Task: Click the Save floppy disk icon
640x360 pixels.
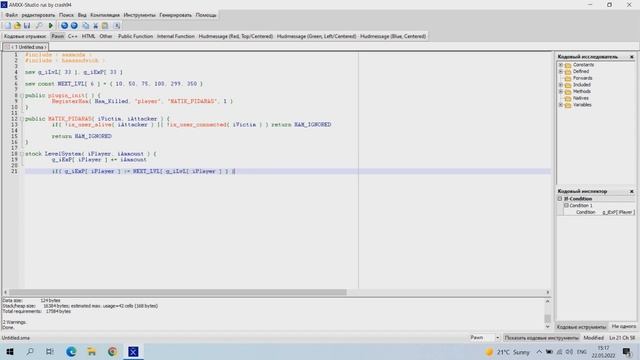Action: click(x=27, y=26)
